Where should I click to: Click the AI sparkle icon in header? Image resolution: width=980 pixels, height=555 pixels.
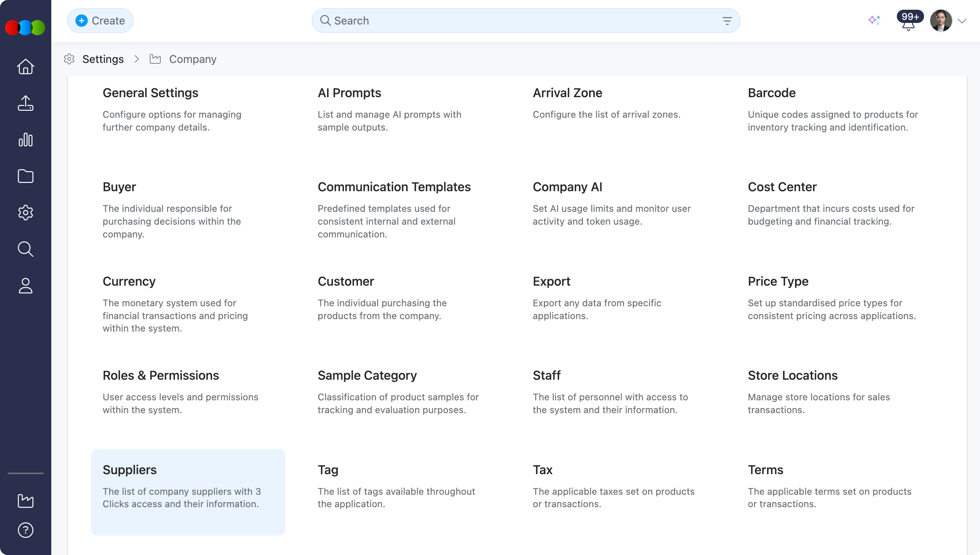click(x=874, y=20)
